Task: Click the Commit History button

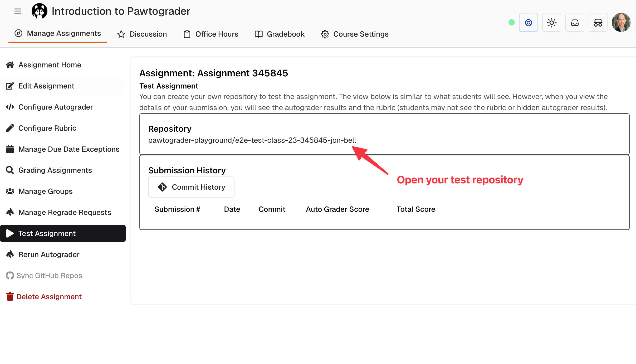Action: pos(191,187)
